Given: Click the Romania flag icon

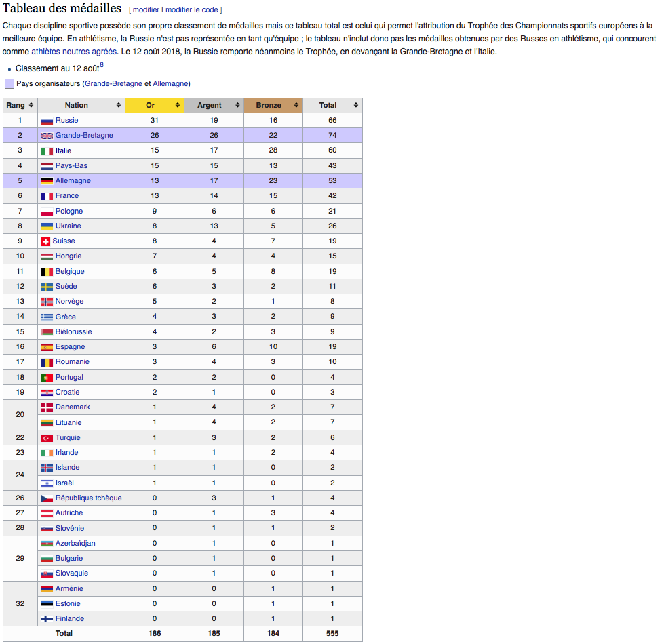Looking at the screenshot, I should point(47,362).
